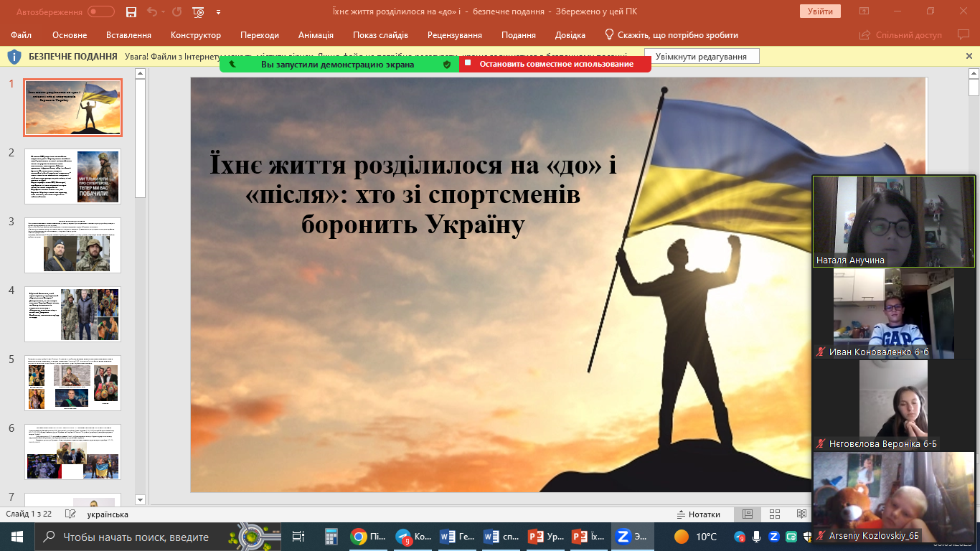Click the Спільний доступ share button
The height and width of the screenshot is (551, 980).
[900, 35]
